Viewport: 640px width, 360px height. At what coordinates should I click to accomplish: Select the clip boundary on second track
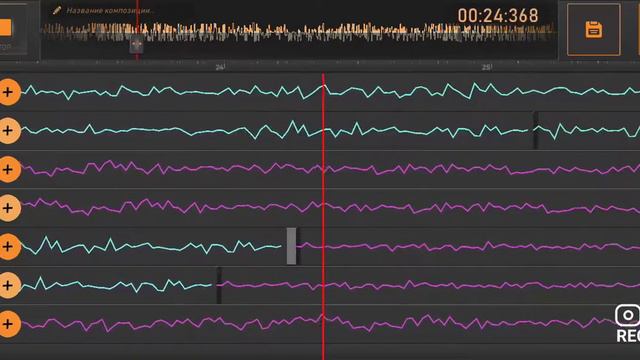coord(536,130)
